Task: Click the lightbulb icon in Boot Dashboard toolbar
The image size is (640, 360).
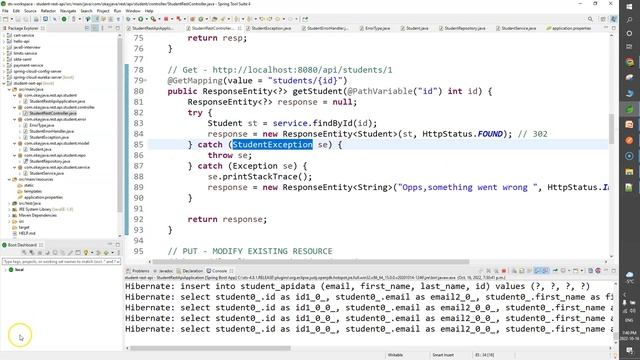Action: pyautogui.click(x=86, y=253)
